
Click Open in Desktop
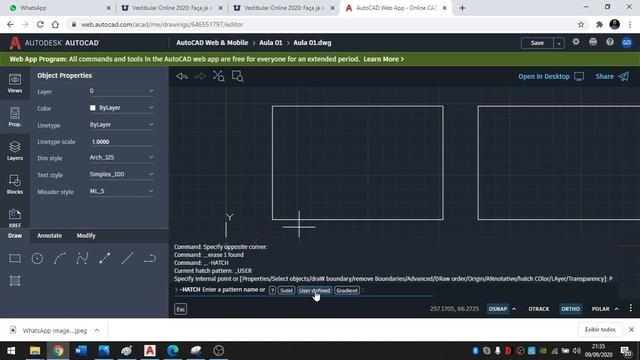[x=551, y=76]
